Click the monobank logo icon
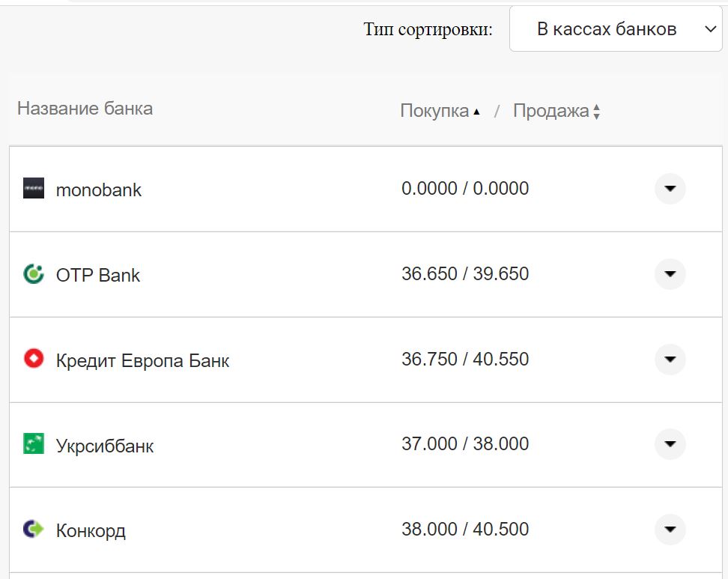This screenshot has width=728, height=579. click(x=35, y=189)
